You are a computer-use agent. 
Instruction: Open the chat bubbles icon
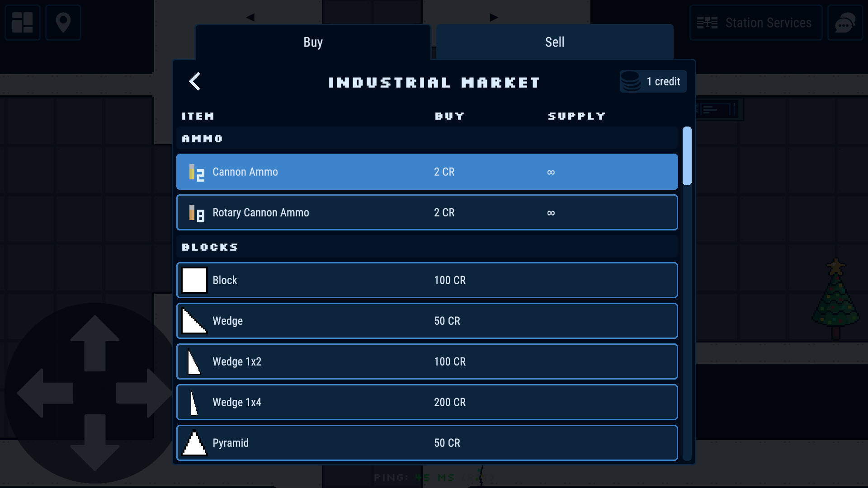pos(845,23)
